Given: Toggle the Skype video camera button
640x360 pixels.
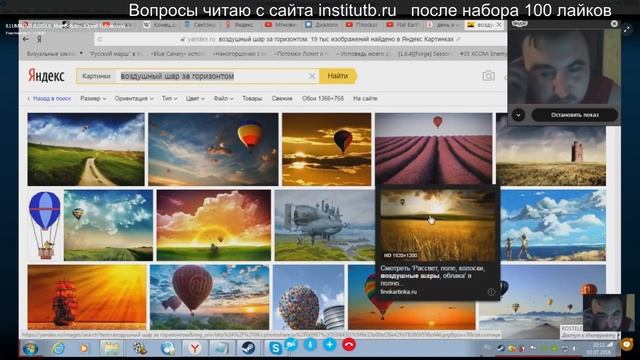Looking at the screenshot, I should pyautogui.click(x=291, y=344).
